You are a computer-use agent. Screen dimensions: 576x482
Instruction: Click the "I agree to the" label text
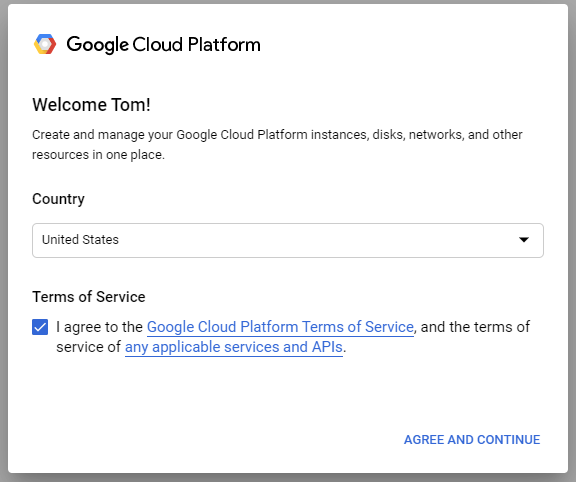point(99,327)
